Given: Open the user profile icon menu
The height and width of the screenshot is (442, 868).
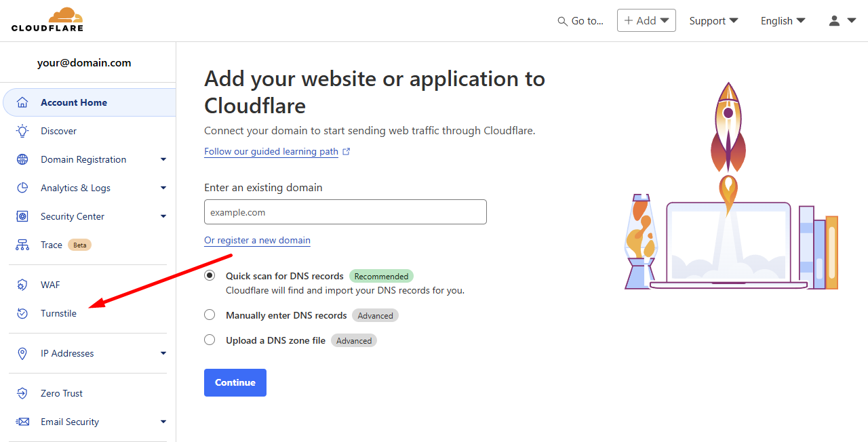Looking at the screenshot, I should coord(842,21).
